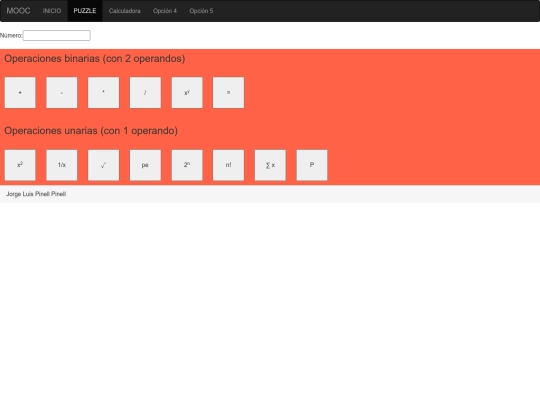
Task: Click the n! factorial button
Action: click(228, 165)
